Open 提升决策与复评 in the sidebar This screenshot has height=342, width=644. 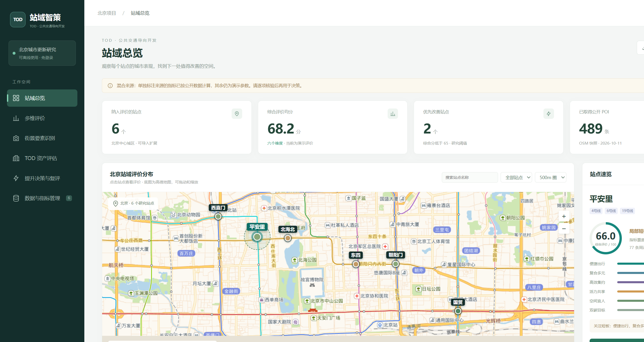click(42, 178)
